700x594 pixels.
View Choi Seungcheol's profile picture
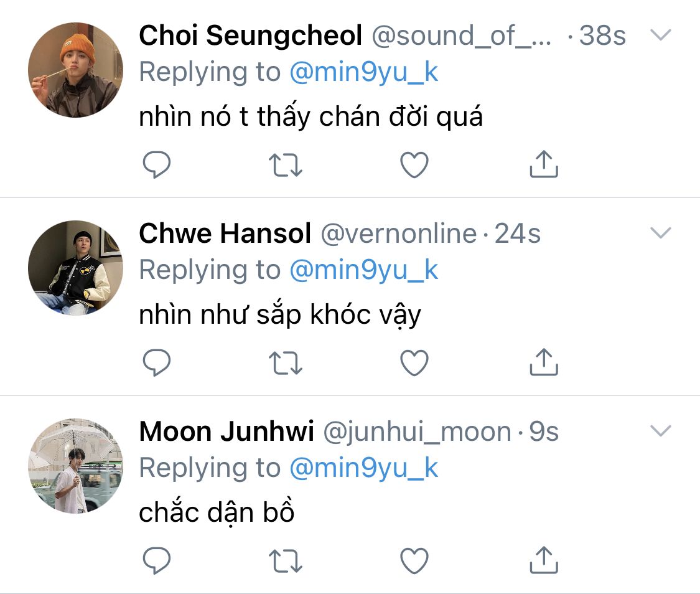tap(75, 70)
